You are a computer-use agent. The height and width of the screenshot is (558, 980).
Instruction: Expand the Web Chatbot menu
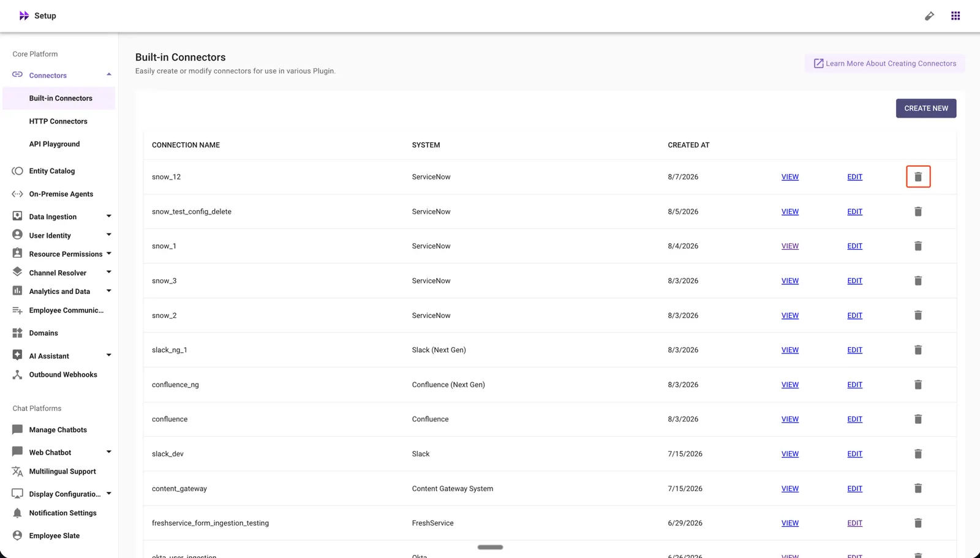click(x=108, y=452)
